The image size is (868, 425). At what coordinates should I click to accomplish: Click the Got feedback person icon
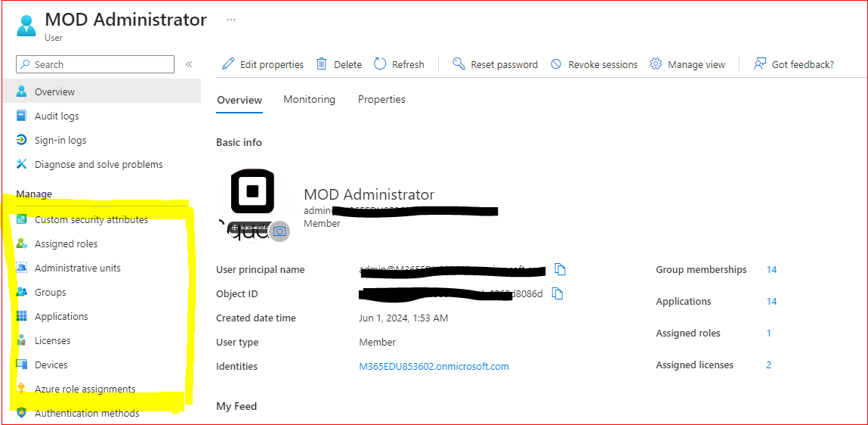(759, 64)
